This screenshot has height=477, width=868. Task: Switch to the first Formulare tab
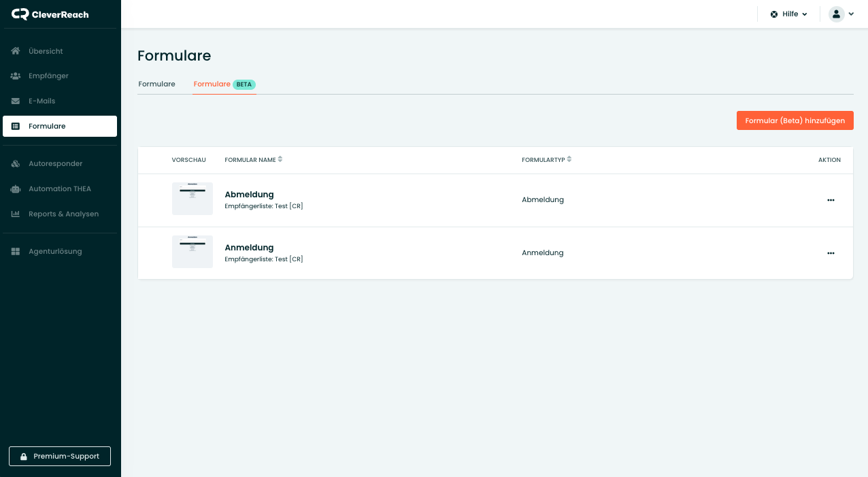[156, 84]
